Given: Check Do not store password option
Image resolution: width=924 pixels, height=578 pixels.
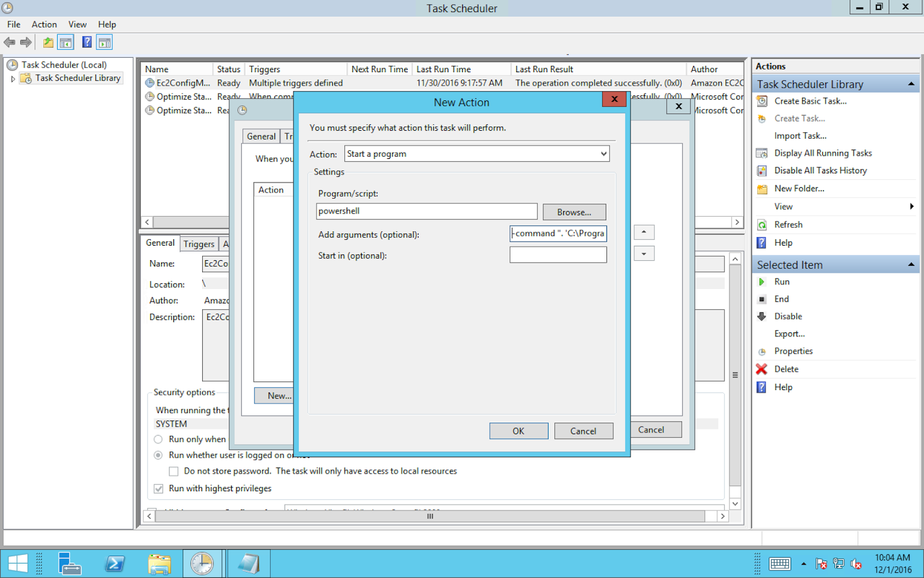Looking at the screenshot, I should coord(173,471).
